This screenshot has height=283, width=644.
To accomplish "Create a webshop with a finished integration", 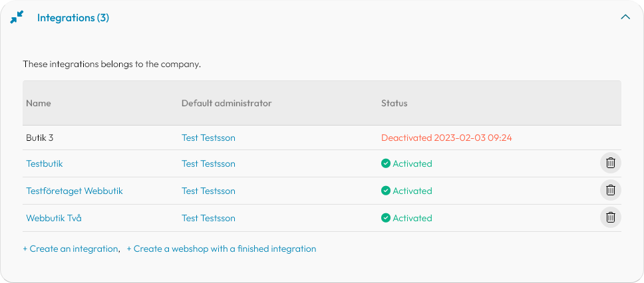I will coord(222,248).
